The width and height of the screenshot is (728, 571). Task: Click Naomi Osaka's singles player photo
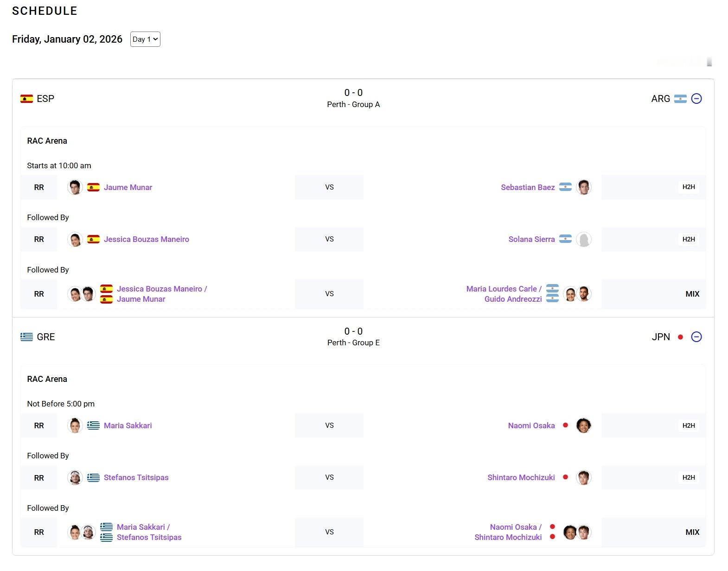584,425
